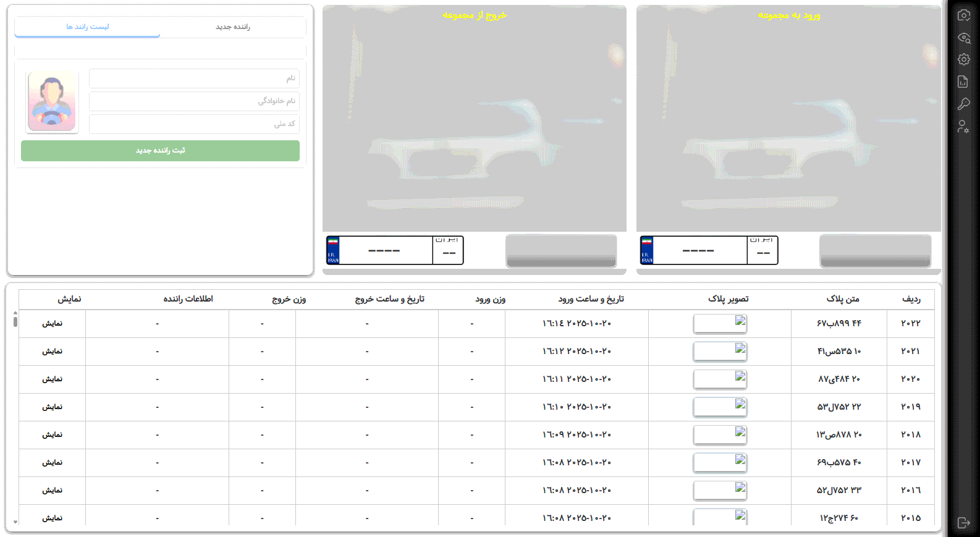Click the driver avatar picture

pos(52,102)
